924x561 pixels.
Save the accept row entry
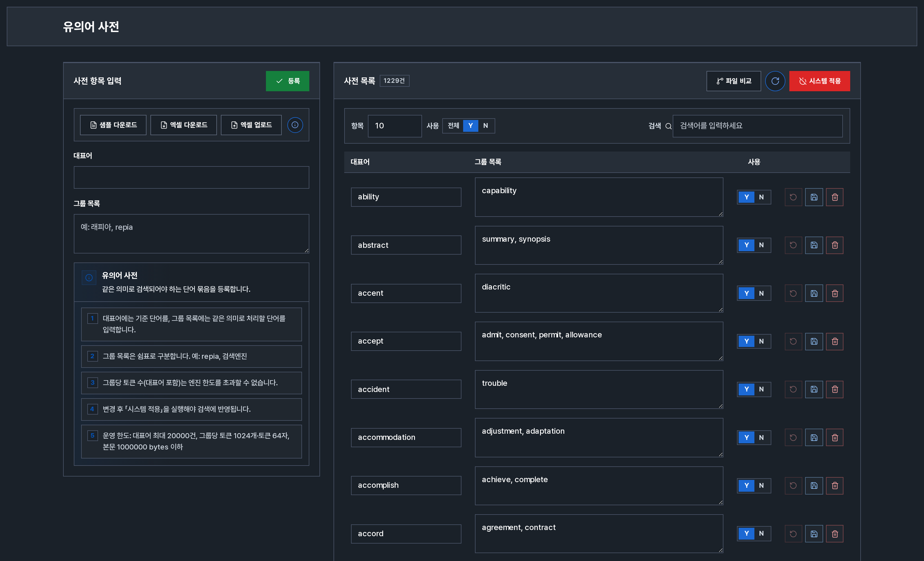(814, 341)
